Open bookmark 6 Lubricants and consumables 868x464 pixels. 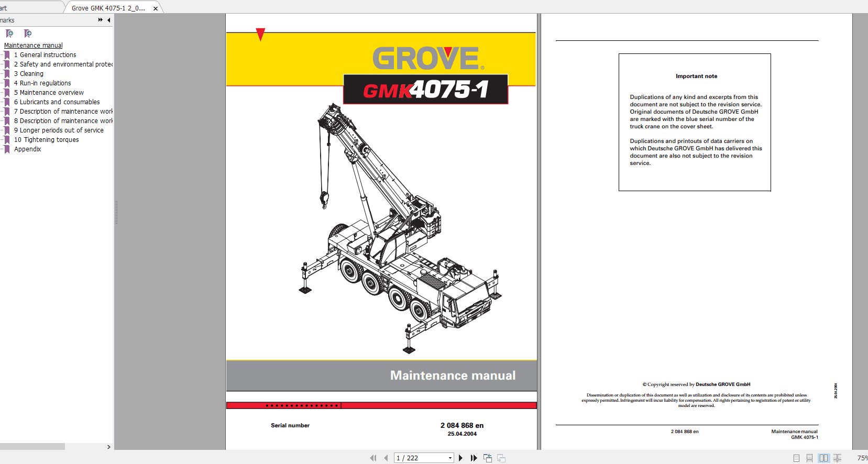pos(57,102)
